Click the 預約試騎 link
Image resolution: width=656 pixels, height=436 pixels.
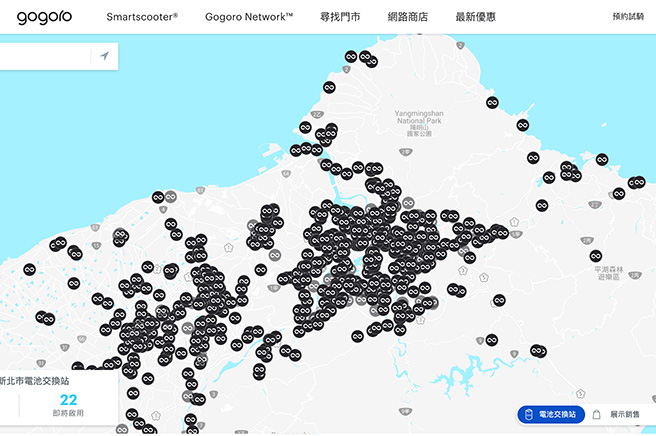(627, 17)
